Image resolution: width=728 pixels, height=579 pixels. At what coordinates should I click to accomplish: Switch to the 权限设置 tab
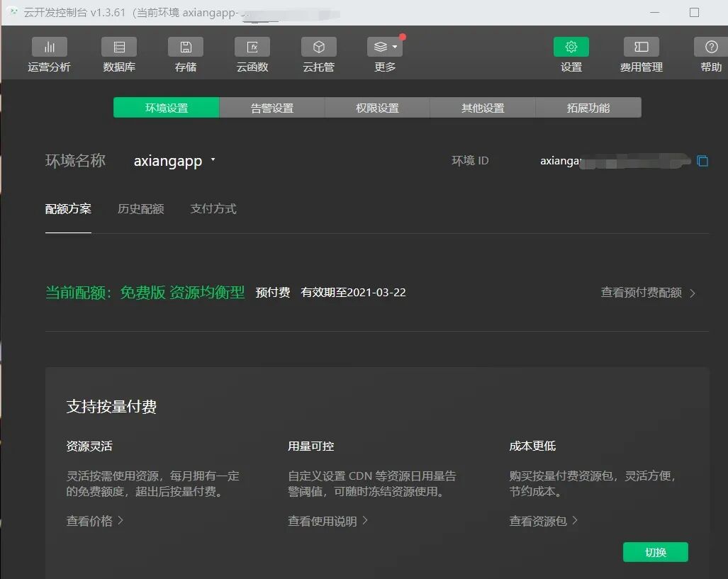coord(377,108)
